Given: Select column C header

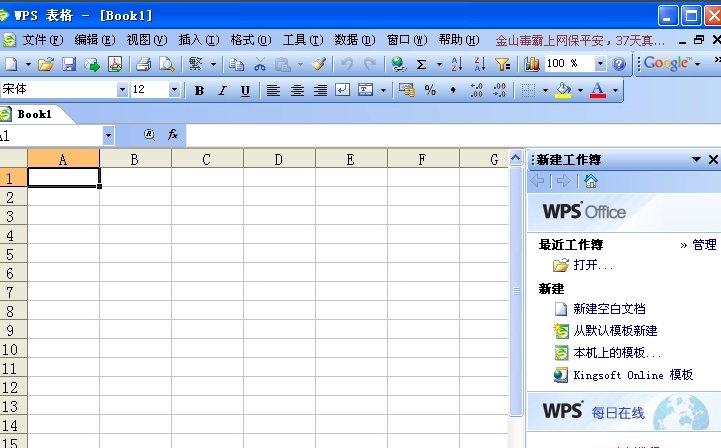Looking at the screenshot, I should pos(207,159).
